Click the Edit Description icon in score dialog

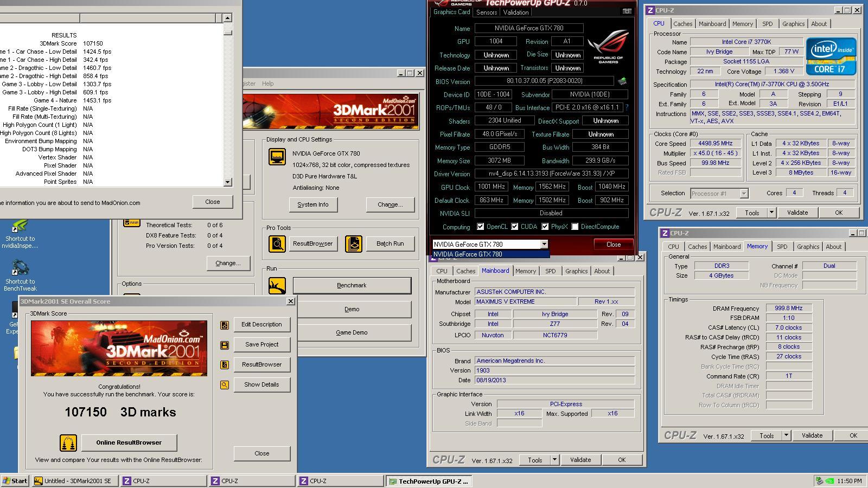225,325
